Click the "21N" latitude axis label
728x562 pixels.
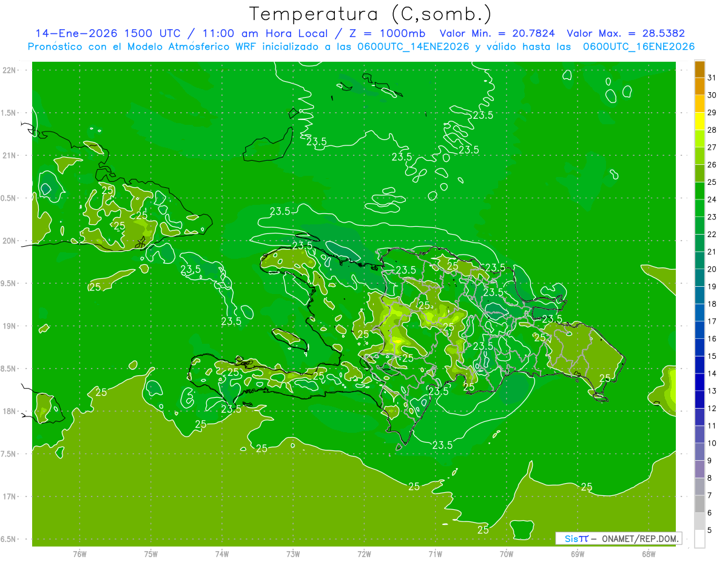9,156
